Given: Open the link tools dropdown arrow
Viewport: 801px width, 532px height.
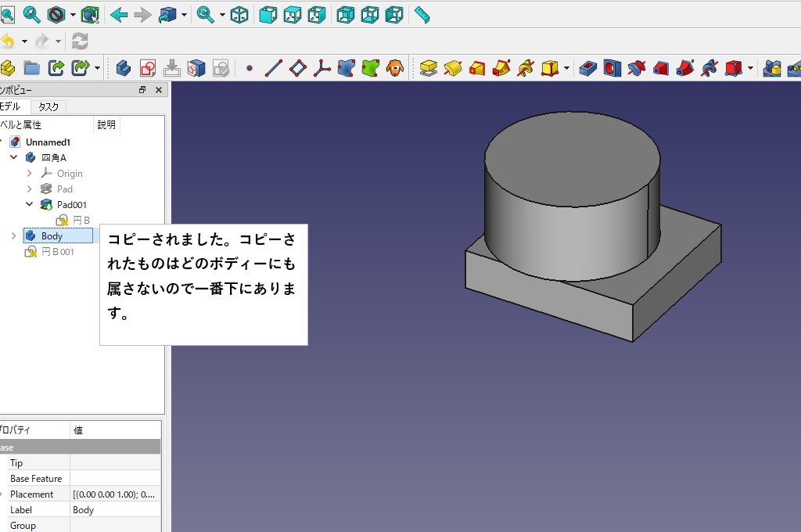Looking at the screenshot, I should click(97, 68).
